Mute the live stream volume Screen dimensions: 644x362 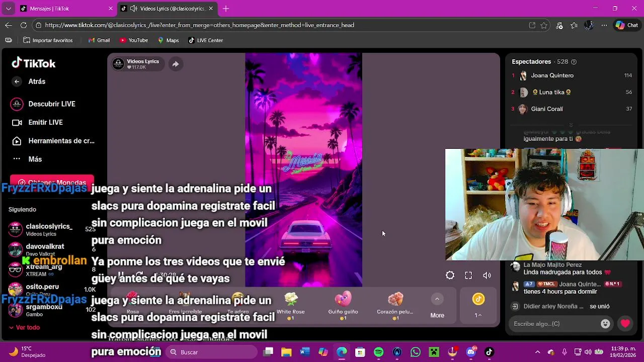pos(487,276)
